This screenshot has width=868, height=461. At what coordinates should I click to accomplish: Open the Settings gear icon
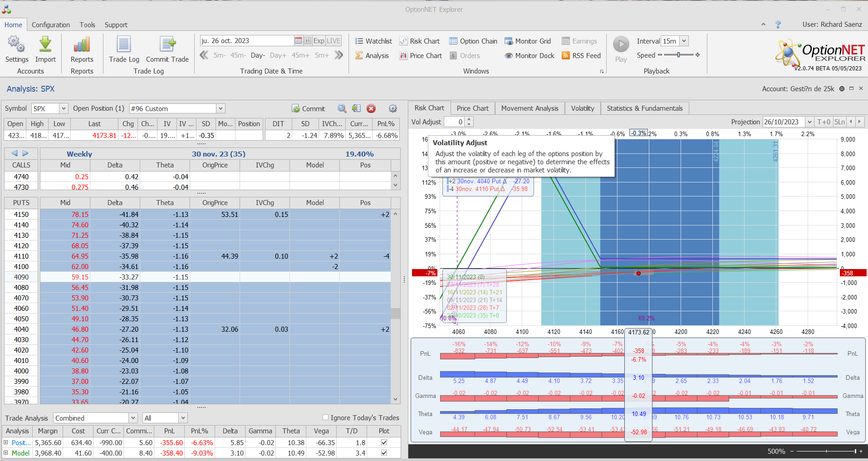16,45
